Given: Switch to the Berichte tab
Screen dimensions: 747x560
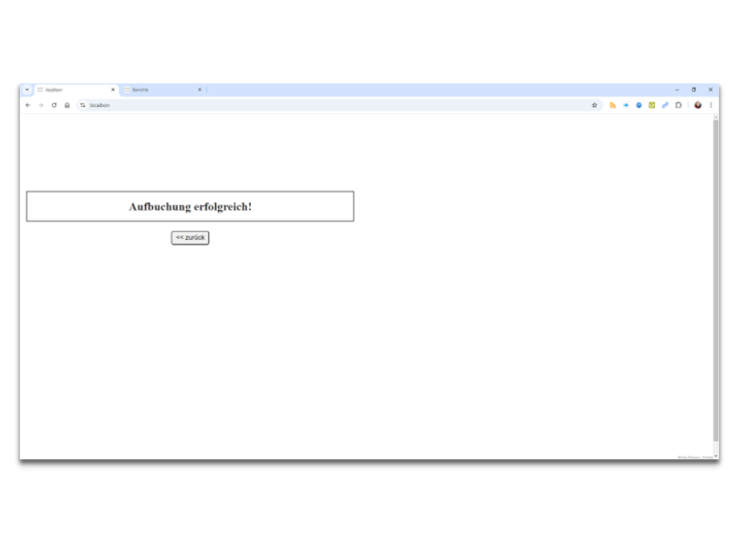Looking at the screenshot, I should pos(157,90).
